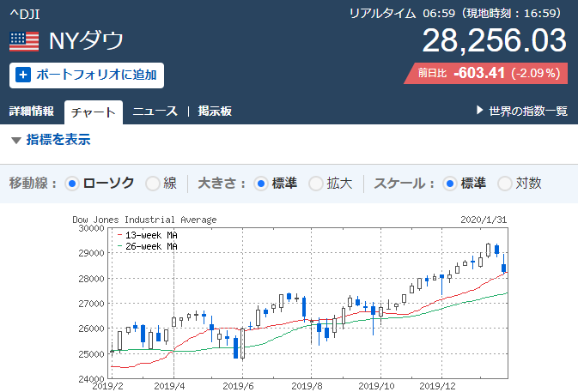
Task: Choose 拡大 enlarged chart size
Action: click(315, 184)
